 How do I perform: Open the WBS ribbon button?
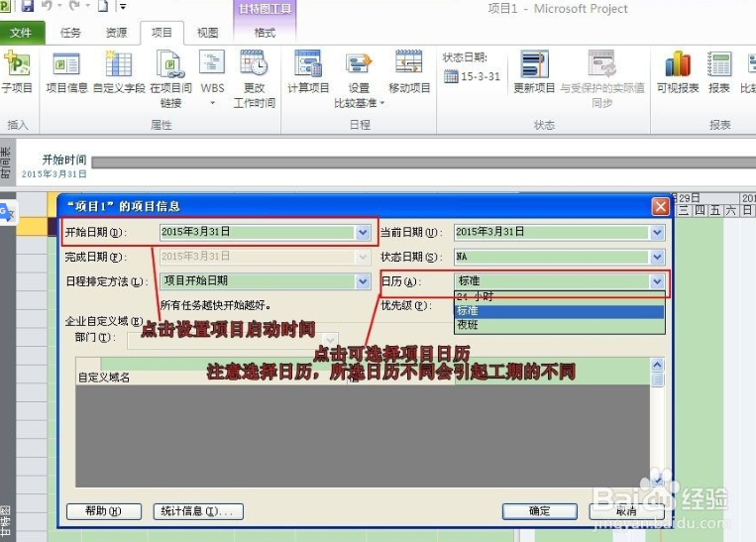tap(212, 66)
